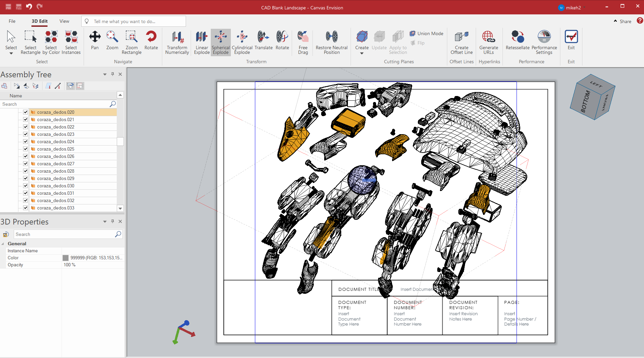Collapse the General properties section
The image size is (644, 358).
click(x=3, y=244)
